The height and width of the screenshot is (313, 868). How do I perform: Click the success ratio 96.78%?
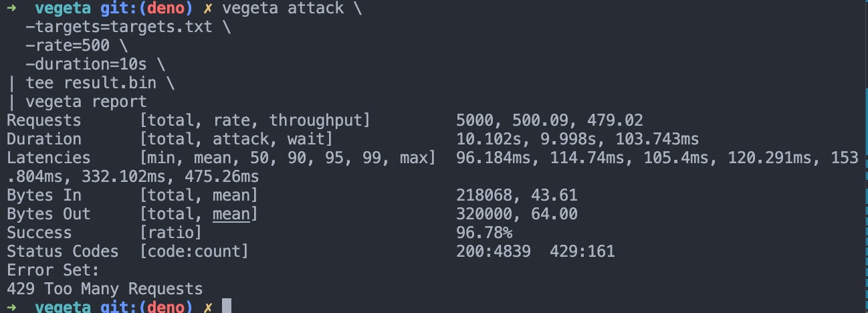(484, 233)
